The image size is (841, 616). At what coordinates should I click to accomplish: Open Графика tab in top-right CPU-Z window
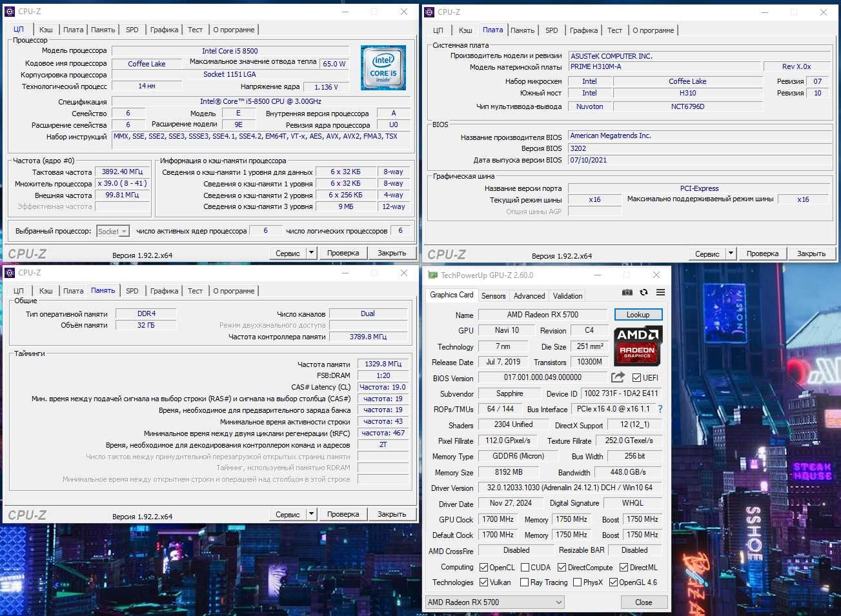pyautogui.click(x=583, y=30)
